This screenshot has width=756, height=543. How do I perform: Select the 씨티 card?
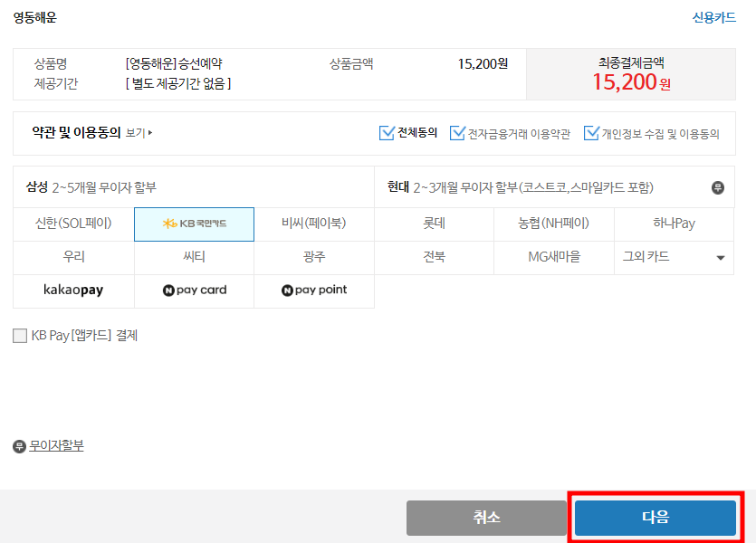tap(194, 257)
